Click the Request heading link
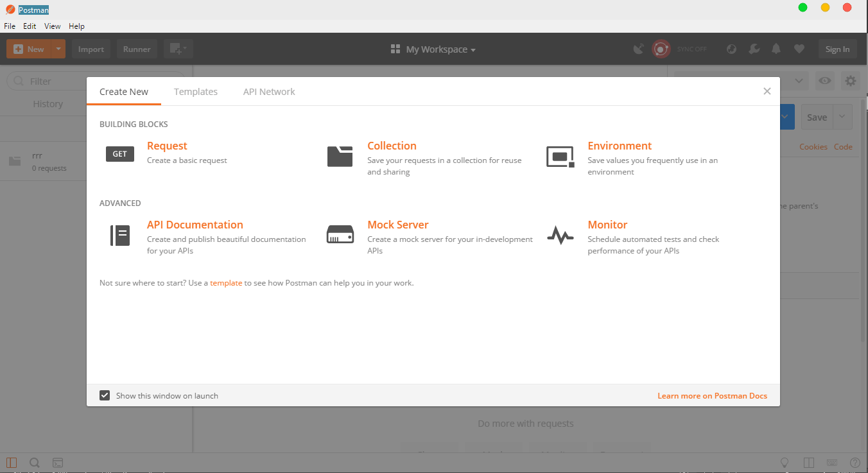The width and height of the screenshot is (868, 473). [167, 146]
